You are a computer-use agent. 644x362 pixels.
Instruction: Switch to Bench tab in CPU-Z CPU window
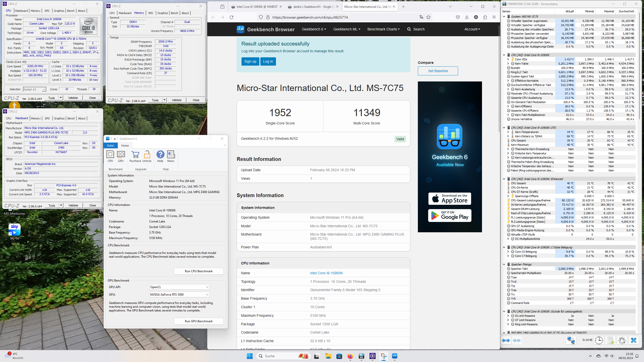pos(71,11)
